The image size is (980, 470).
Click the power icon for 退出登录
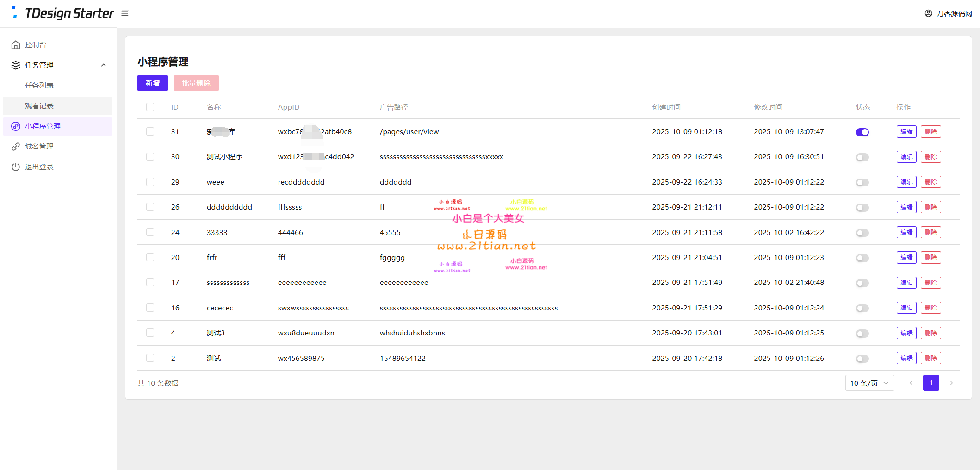16,167
